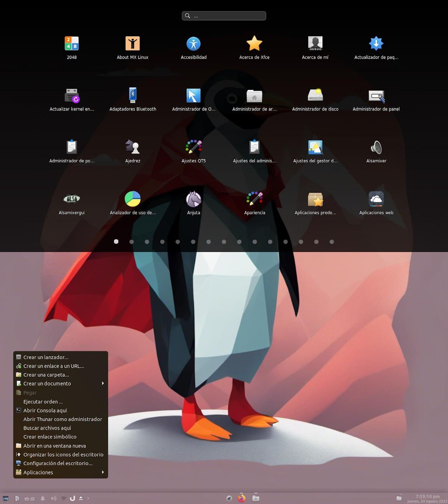This screenshot has width=448, height=504.
Task: Choose Abrir en una ventana nueva
Action: pyautogui.click(x=60, y=446)
